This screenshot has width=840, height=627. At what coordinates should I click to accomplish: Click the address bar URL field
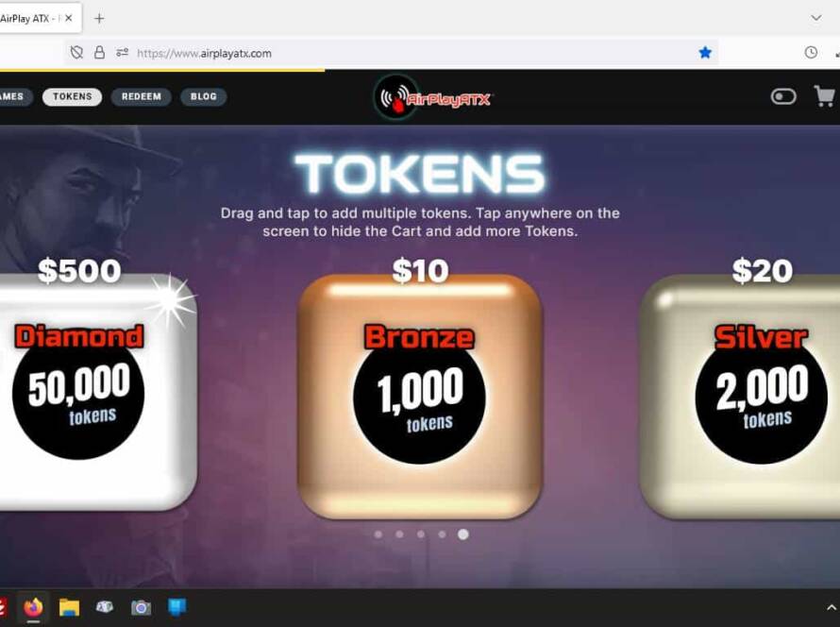coord(412,53)
